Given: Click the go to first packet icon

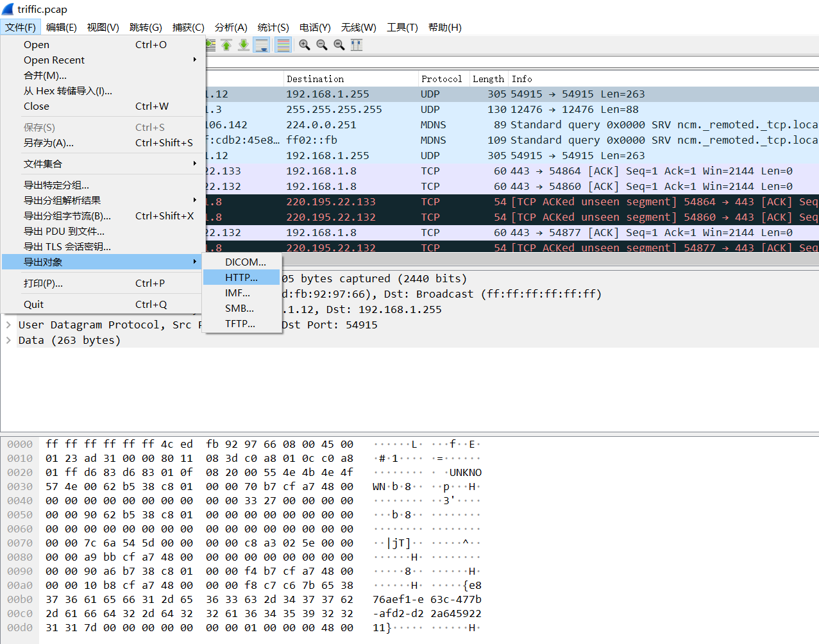Looking at the screenshot, I should pos(226,45).
